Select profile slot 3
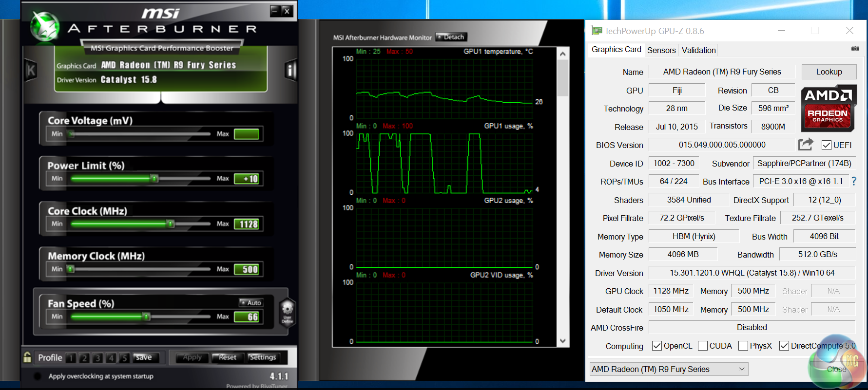The height and width of the screenshot is (390, 868). [x=97, y=358]
